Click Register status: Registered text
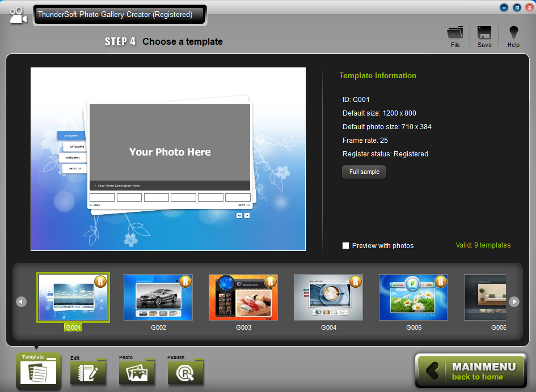Image resolution: width=536 pixels, height=392 pixels. pos(385,154)
